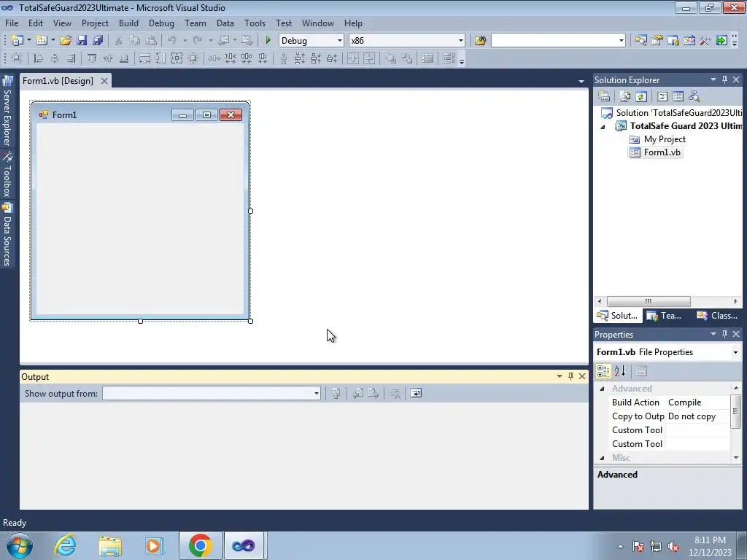Switch to the Team Explorer tab
The width and height of the screenshot is (747, 560).
665,316
